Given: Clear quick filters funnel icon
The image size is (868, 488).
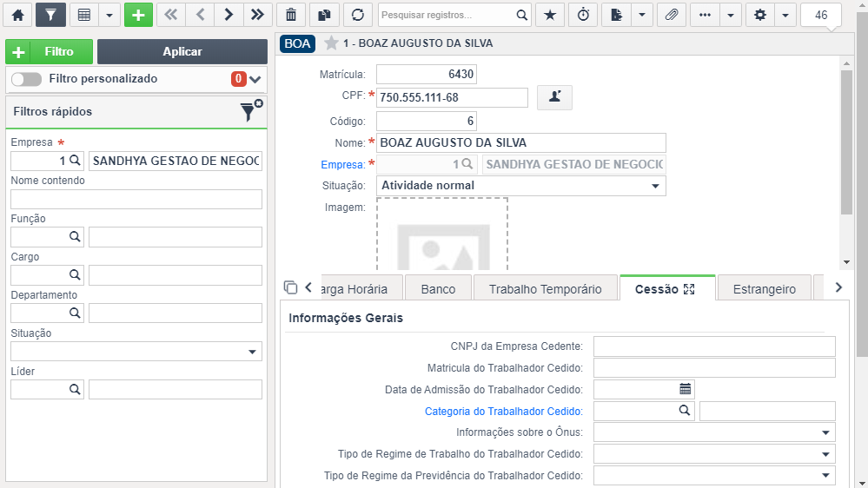Looking at the screenshot, I should (x=251, y=110).
